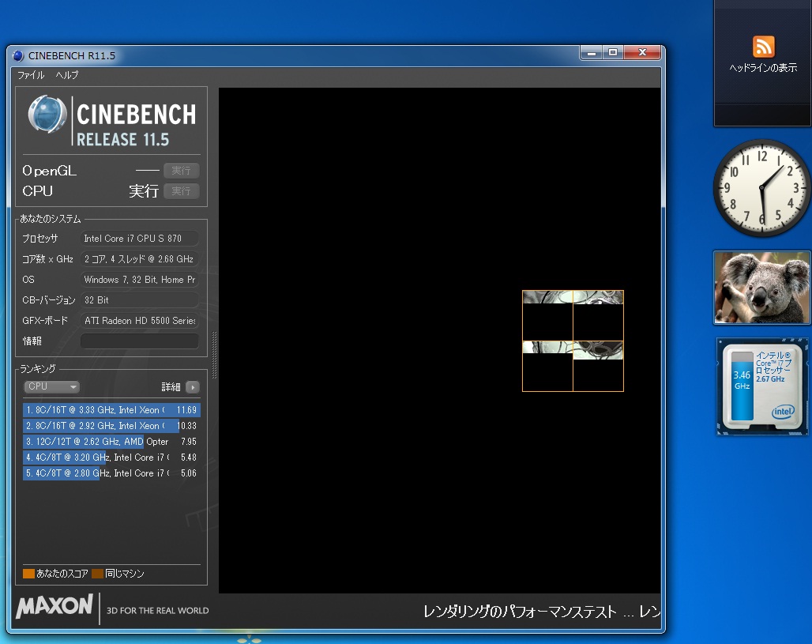Click the orange あなたのスコア legend swatch

click(x=28, y=574)
